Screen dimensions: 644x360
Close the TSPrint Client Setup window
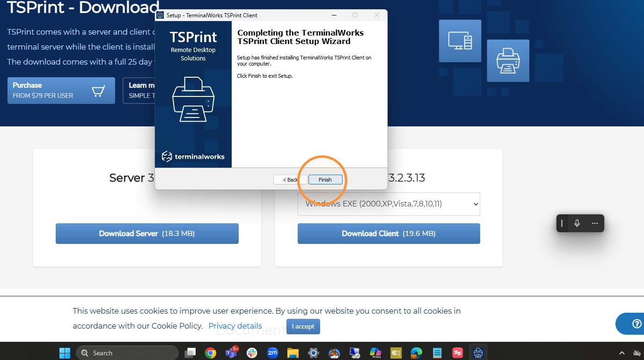(377, 15)
